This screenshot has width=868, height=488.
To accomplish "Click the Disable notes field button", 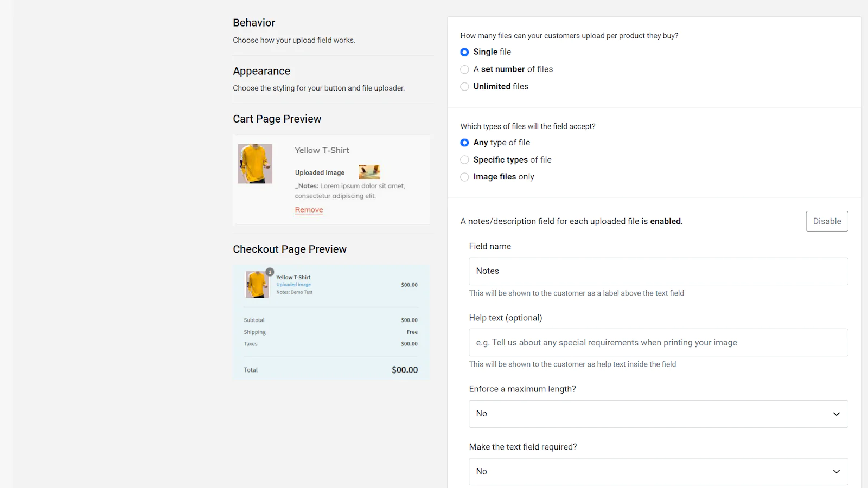I will (x=826, y=221).
